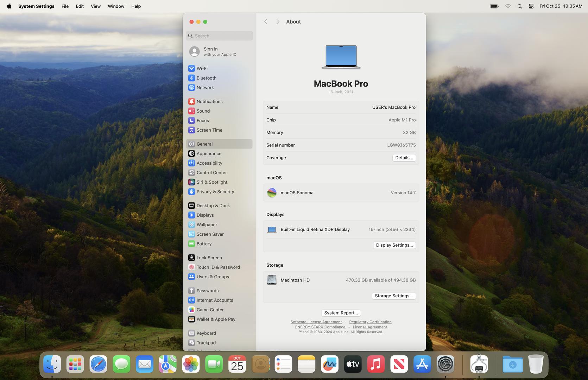Select Battery in the sidebar
588x380 pixels.
coord(204,244)
